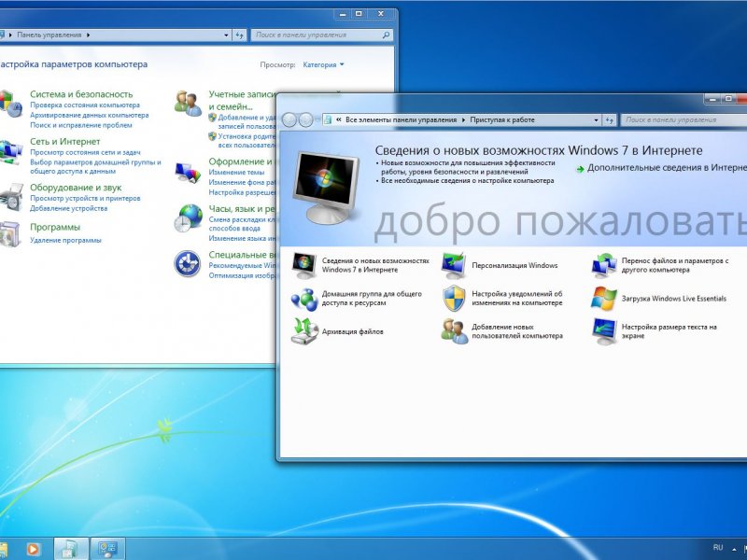Open the Ease of Access blue circle icon
The height and width of the screenshot is (560, 747).
point(188,263)
